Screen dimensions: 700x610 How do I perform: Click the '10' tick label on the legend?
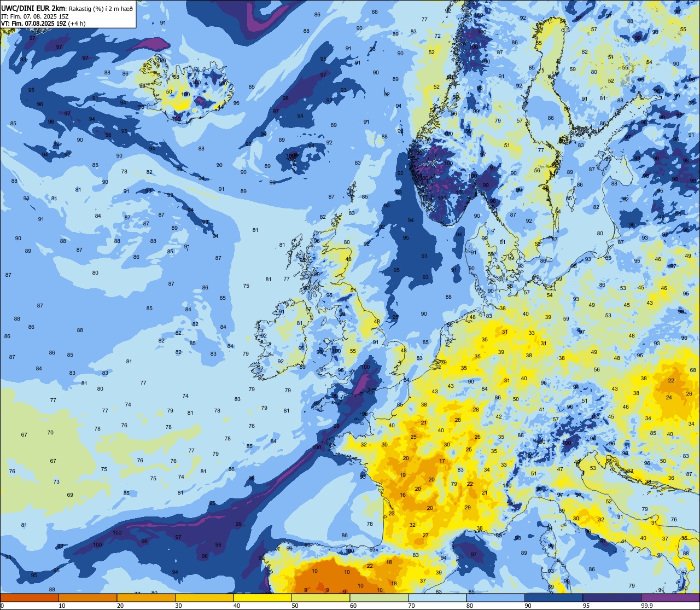(62, 606)
